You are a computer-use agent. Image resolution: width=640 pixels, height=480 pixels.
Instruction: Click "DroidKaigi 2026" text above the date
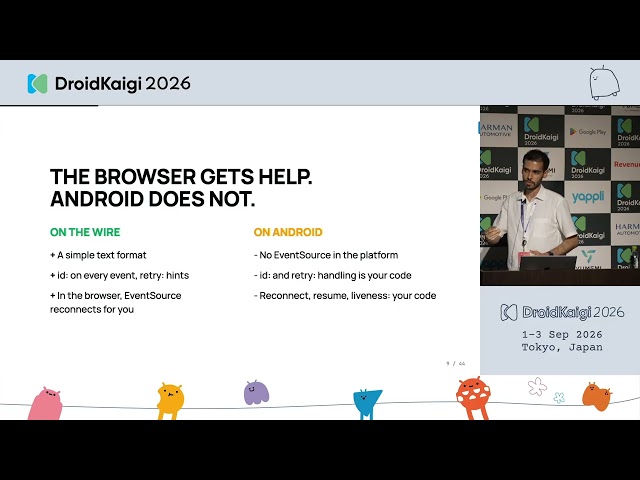tap(573, 313)
